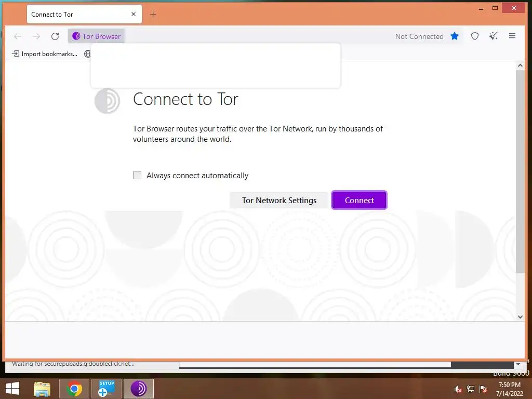Open File Explorer from taskbar
The height and width of the screenshot is (399, 532).
(x=42, y=389)
